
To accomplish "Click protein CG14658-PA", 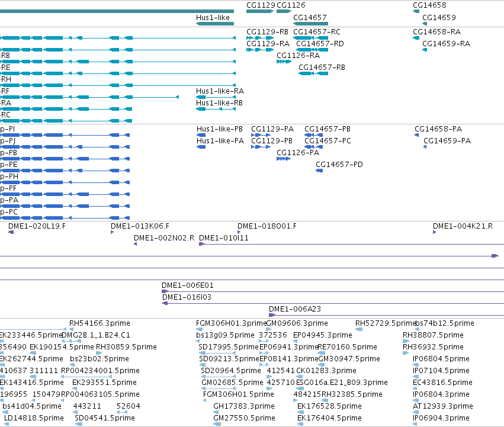I will tap(438, 129).
